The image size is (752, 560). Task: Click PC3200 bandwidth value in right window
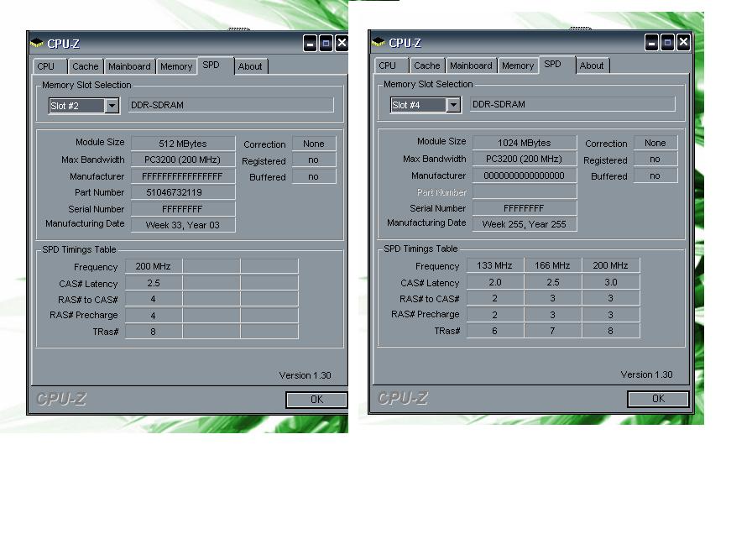[525, 159]
